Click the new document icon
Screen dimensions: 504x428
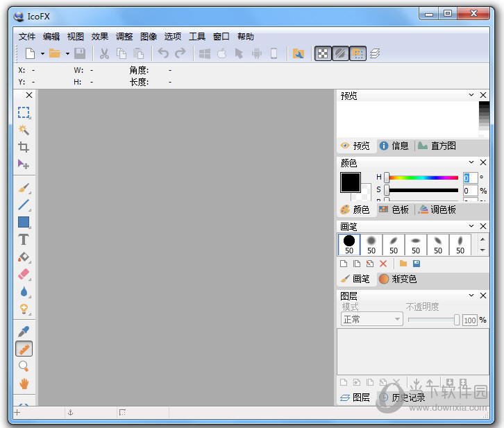click(31, 53)
